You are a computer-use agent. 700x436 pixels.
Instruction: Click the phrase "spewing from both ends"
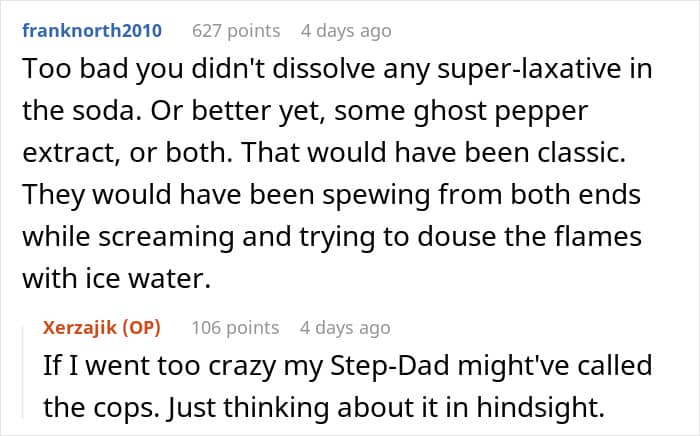pos(482,195)
